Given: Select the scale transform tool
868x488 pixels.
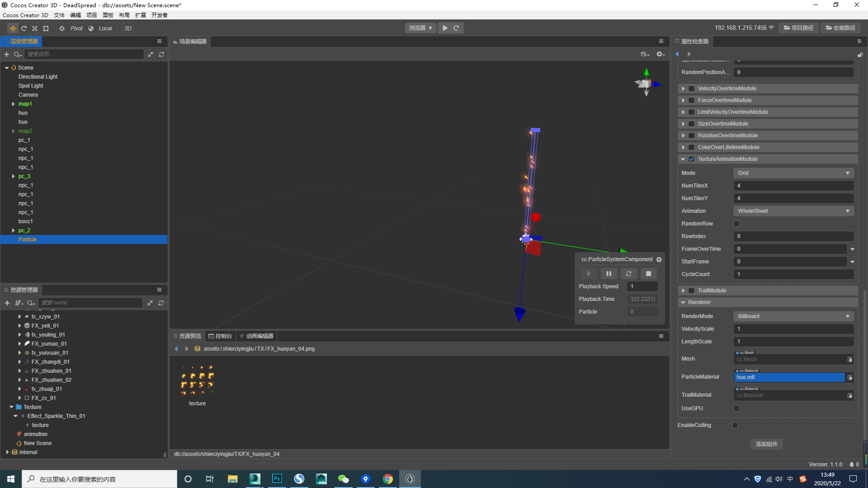Looking at the screenshot, I should pos(35,28).
